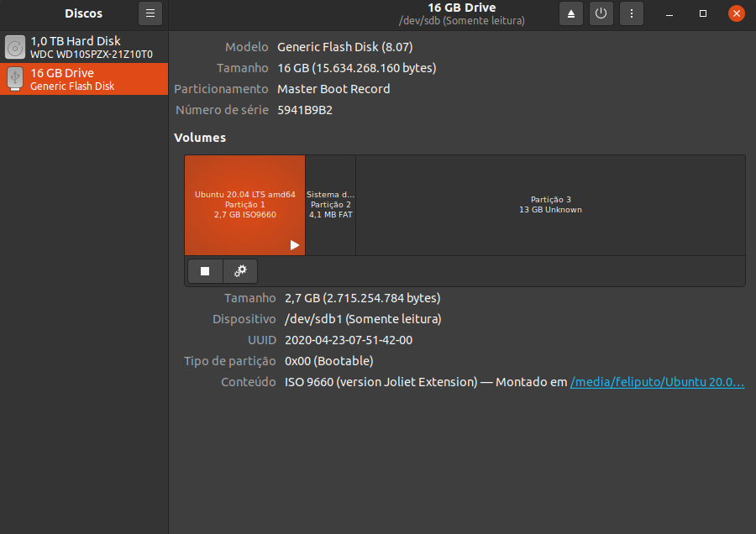Click ISO 9660 (version Joliet Extension) text
The image size is (756, 534).
(x=381, y=382)
